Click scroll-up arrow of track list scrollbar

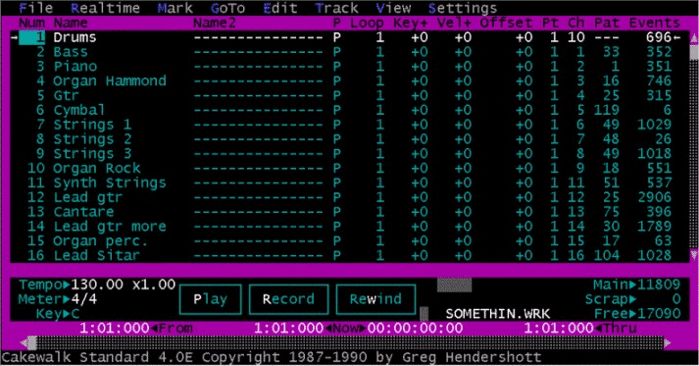[x=694, y=39]
